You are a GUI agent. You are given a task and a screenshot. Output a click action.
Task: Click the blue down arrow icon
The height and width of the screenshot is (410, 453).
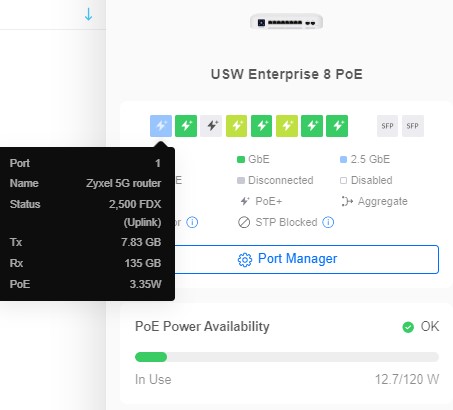tap(88, 14)
